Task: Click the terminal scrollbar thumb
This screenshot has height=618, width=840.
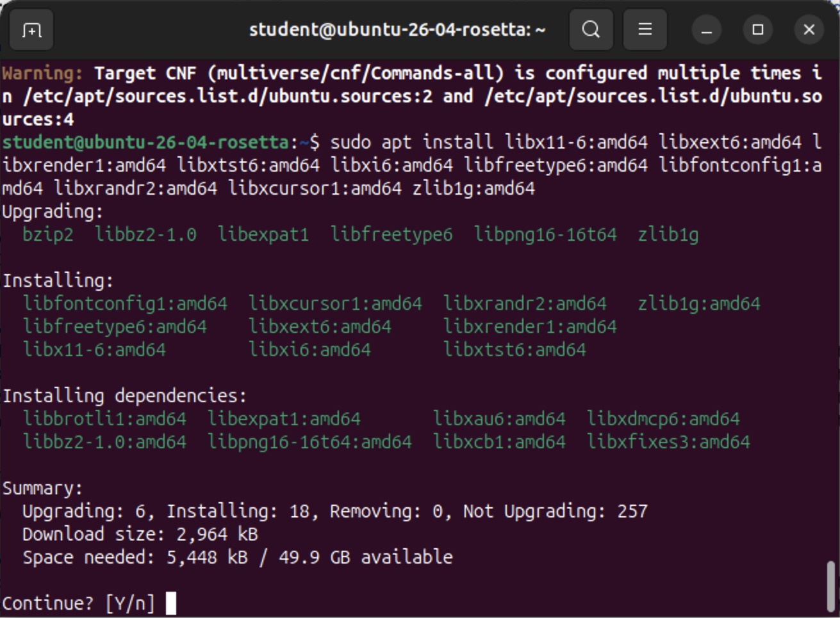Action: (830, 587)
